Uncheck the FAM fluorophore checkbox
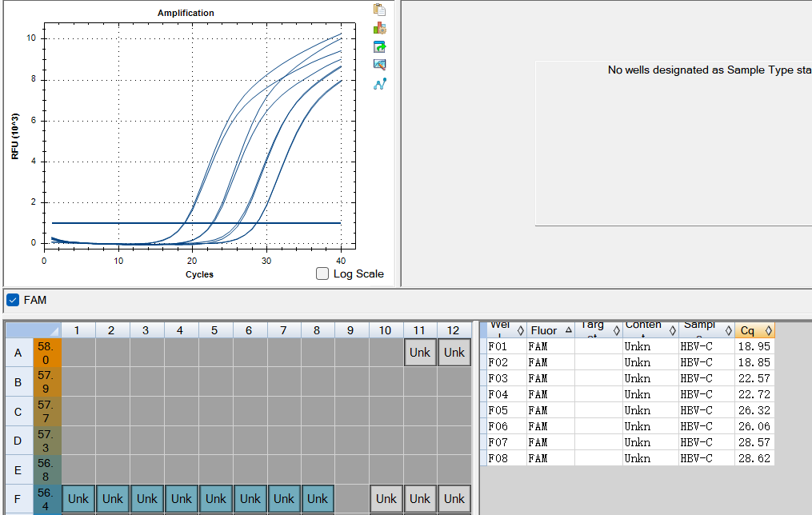 [x=13, y=300]
